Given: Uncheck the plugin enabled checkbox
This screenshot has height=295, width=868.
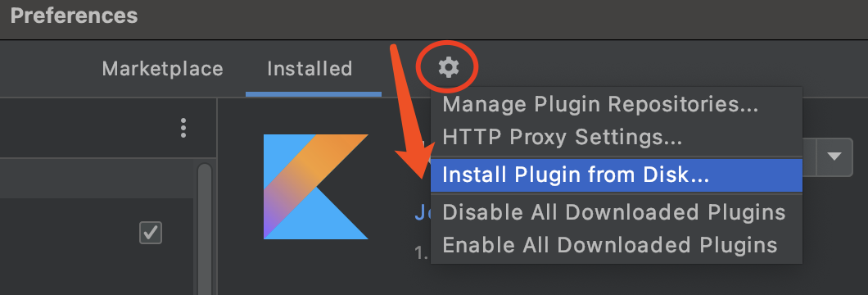Looking at the screenshot, I should (x=151, y=233).
